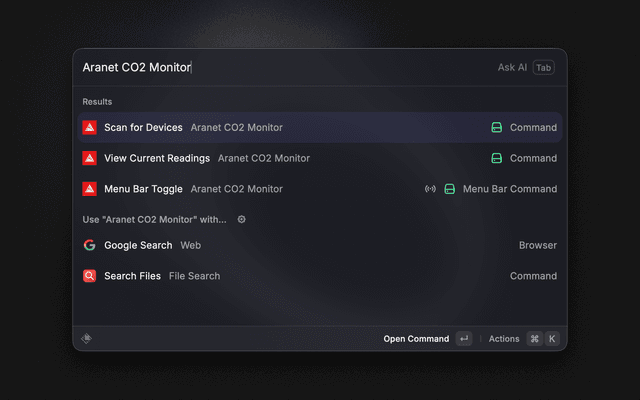Click the Aranet icon beside Scan for Devices
This screenshot has height=400, width=640.
89,128
